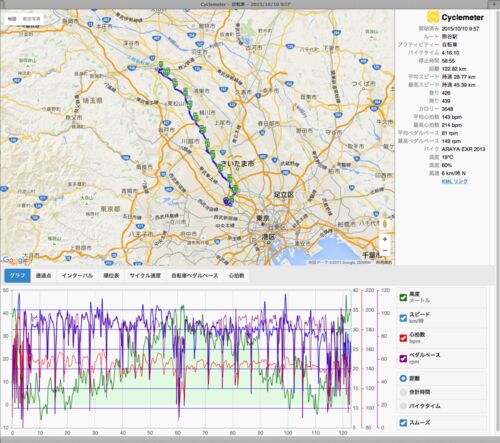The width and height of the screenshot is (500, 443).
Task: Click the route start marker at 熊谷
Action: pos(161,64)
